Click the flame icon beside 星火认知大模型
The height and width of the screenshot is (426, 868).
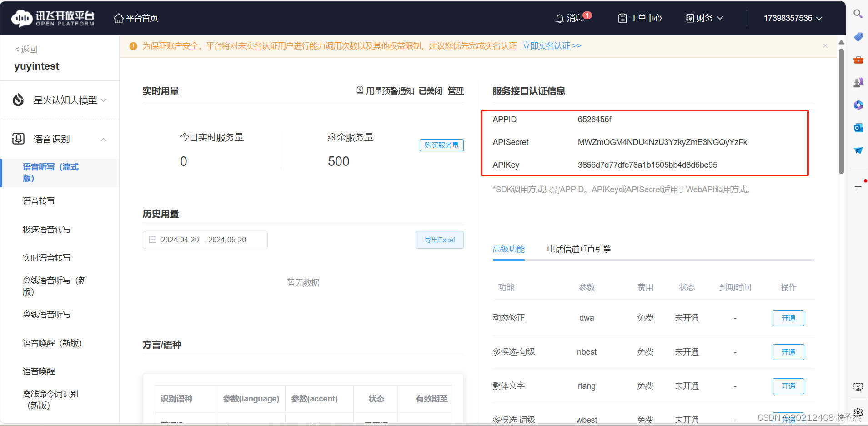pos(18,100)
